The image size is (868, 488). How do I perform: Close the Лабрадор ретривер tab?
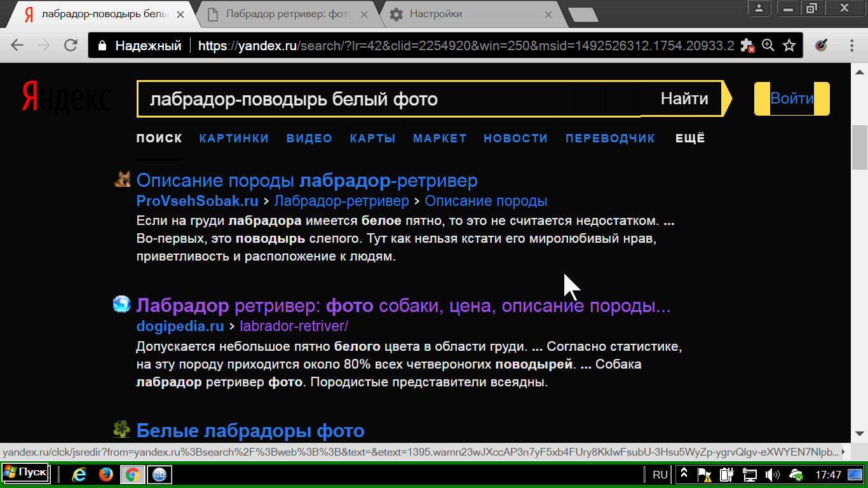point(364,14)
